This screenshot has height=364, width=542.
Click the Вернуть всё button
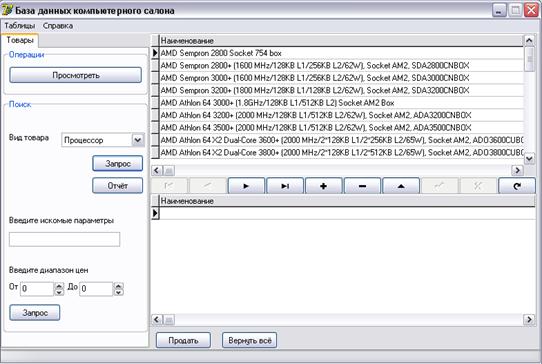pyautogui.click(x=250, y=340)
